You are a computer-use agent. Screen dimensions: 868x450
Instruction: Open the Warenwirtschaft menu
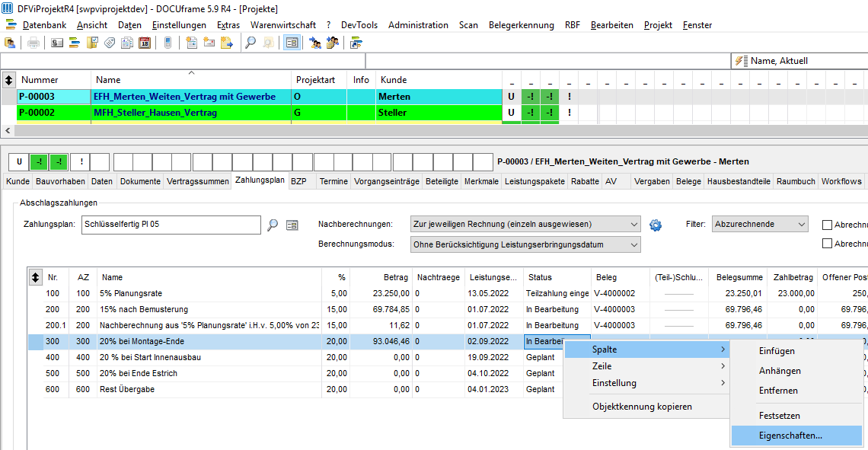coord(283,25)
